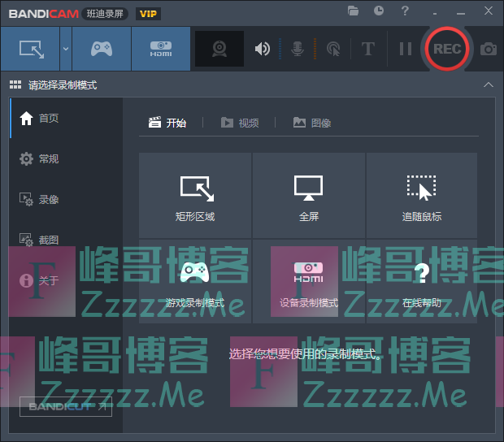
Task: Switch to the 图像 tab
Action: 312,123
